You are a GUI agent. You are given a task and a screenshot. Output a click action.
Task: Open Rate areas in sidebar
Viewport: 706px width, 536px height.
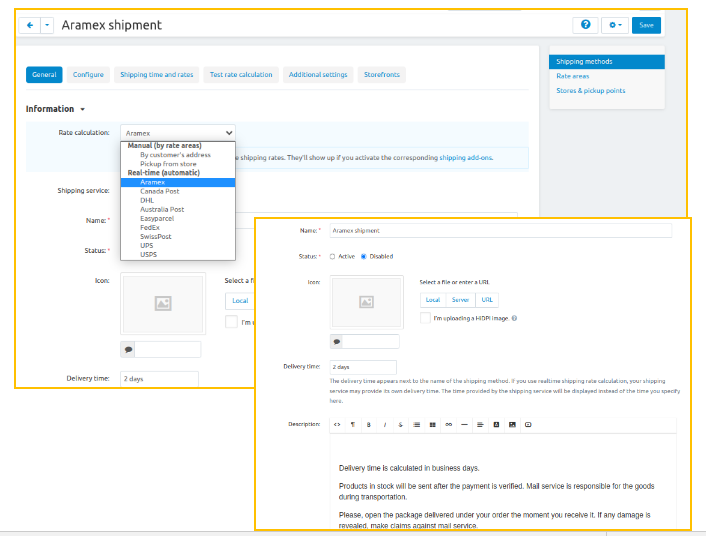point(573,76)
